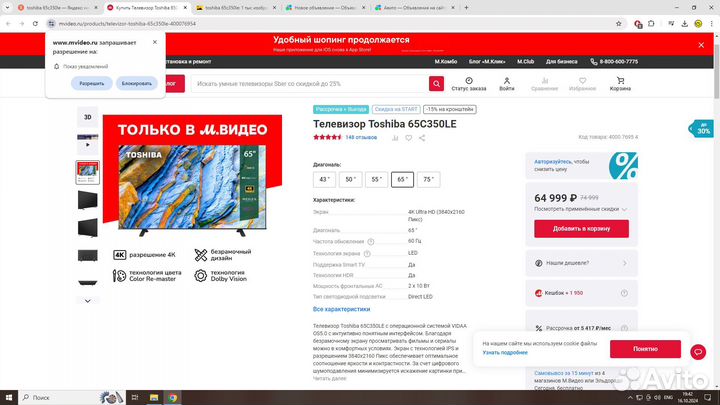Open the Избранное favorites heart in header
The width and height of the screenshot is (720, 405).
coord(582,84)
